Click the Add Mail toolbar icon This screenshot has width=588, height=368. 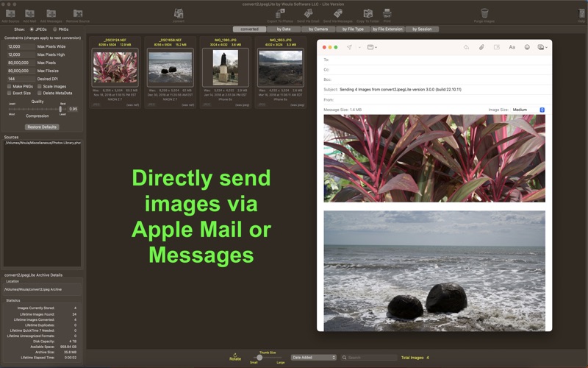tap(29, 13)
